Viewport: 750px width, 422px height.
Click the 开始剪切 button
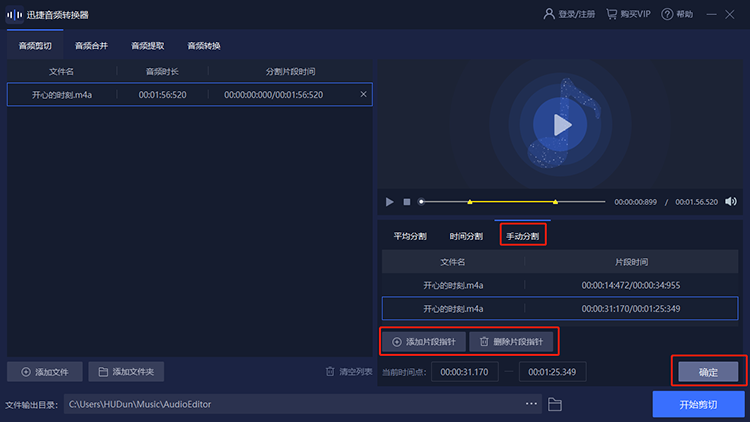[x=698, y=404]
